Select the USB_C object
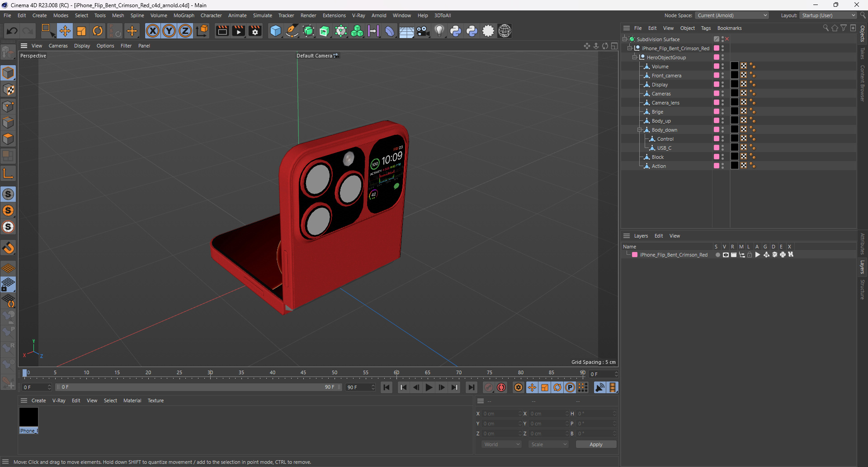 pyautogui.click(x=664, y=148)
